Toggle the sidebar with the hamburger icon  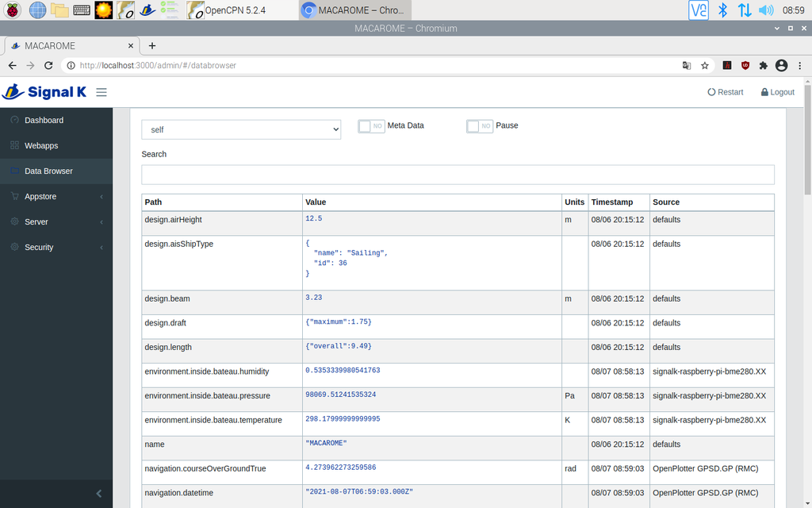(101, 92)
